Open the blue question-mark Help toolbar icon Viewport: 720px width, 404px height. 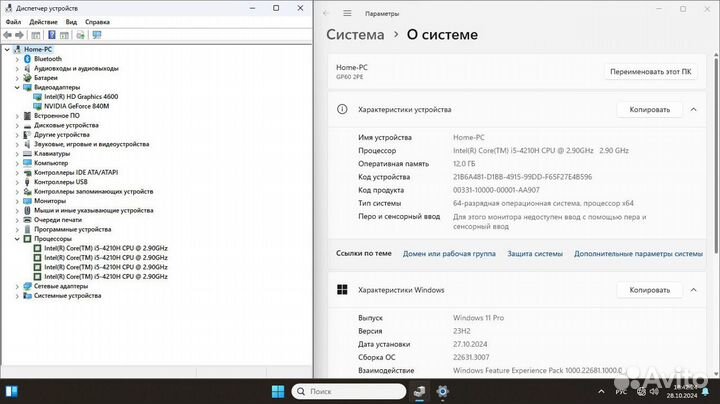coord(52,35)
